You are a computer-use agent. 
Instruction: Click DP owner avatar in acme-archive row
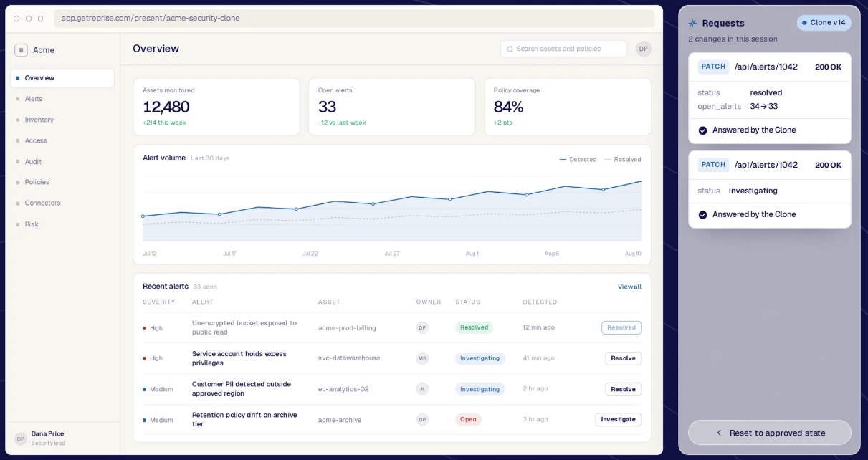pyautogui.click(x=422, y=420)
